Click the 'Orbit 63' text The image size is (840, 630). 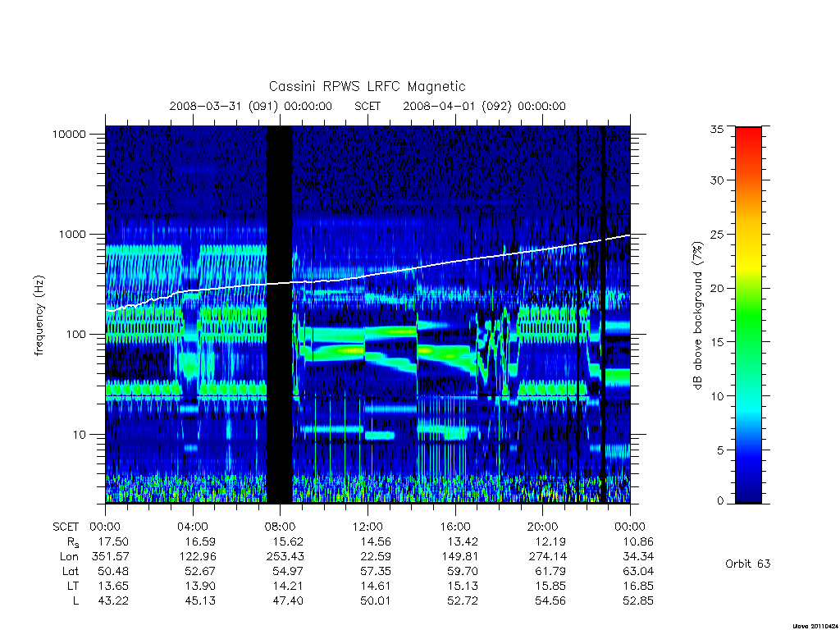747,564
